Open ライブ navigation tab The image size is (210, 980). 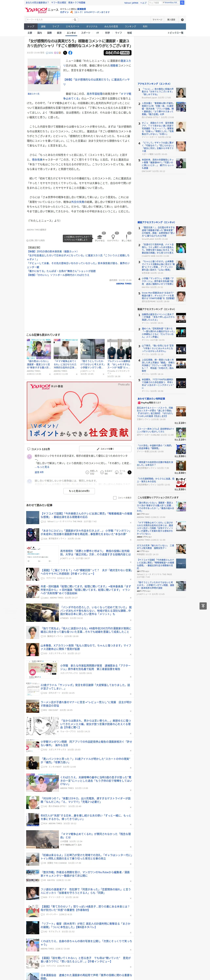pos(56,27)
